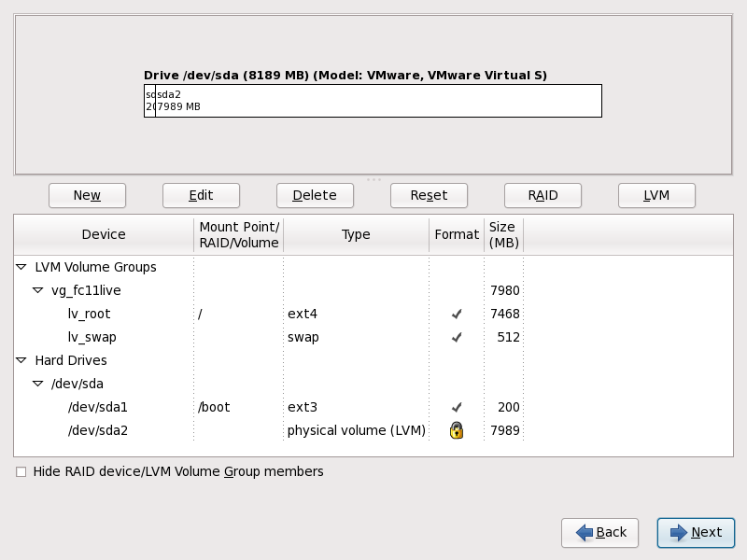Open the LVM configuration button
The width and height of the screenshot is (747, 560).
pos(656,195)
